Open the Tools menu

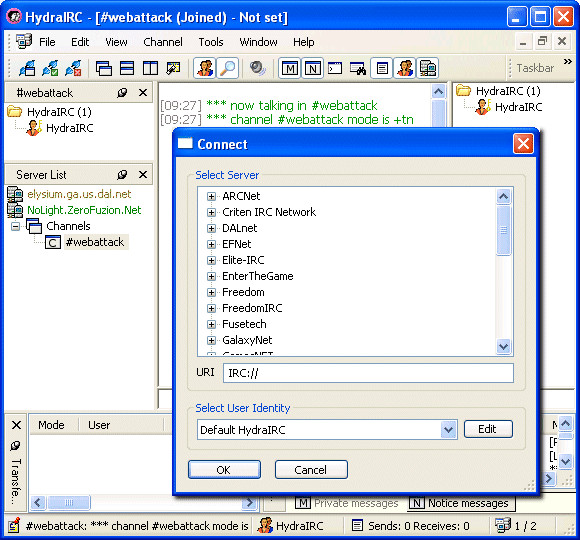tap(211, 42)
